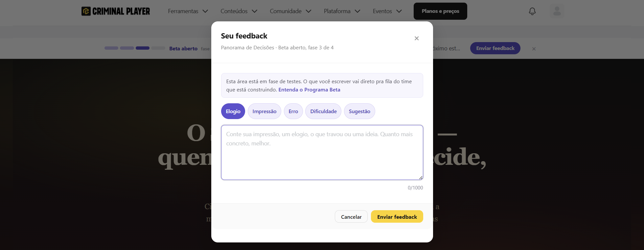Choose the Sugestão chip
This screenshot has height=250, width=644.
pos(359,111)
